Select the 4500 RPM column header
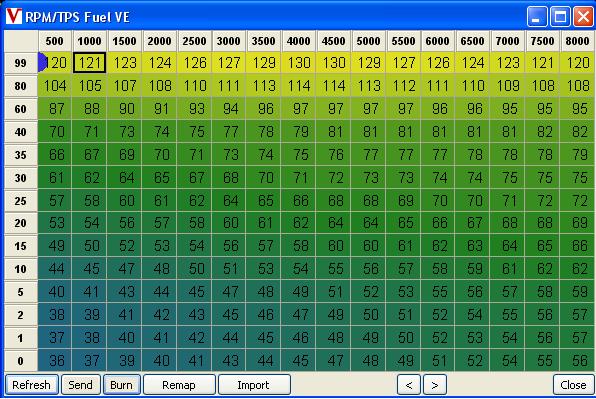596x399 pixels. pos(333,41)
